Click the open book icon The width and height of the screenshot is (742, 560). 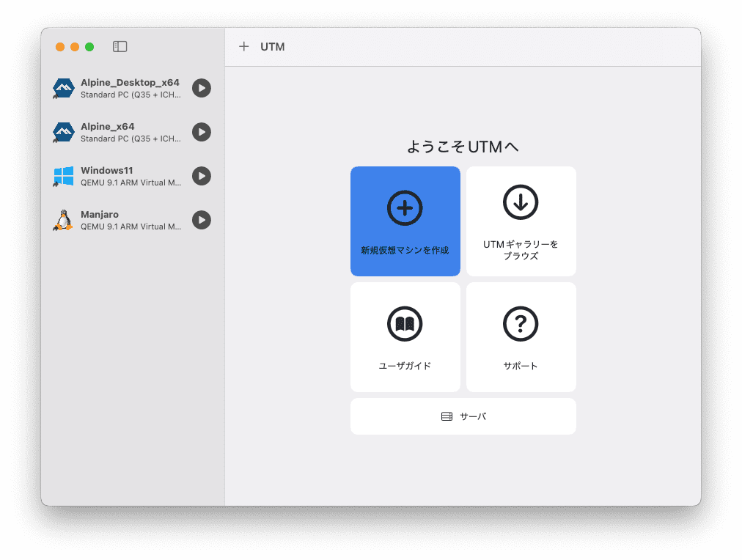[405, 324]
